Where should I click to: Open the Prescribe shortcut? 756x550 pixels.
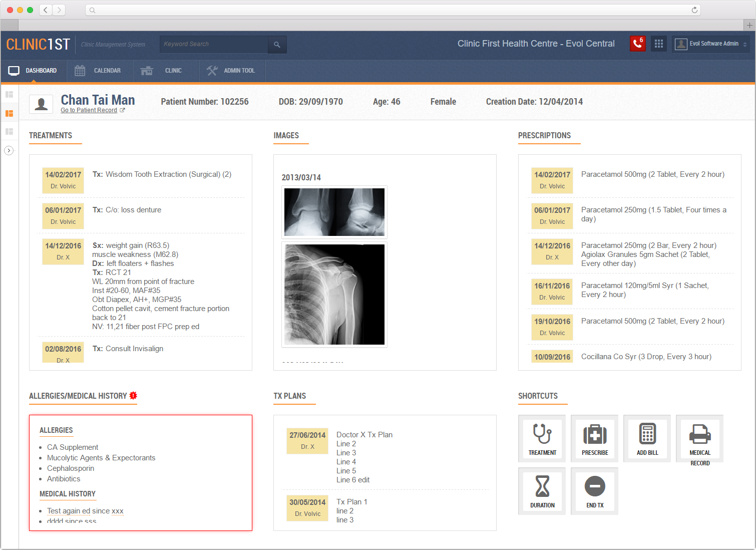click(594, 438)
